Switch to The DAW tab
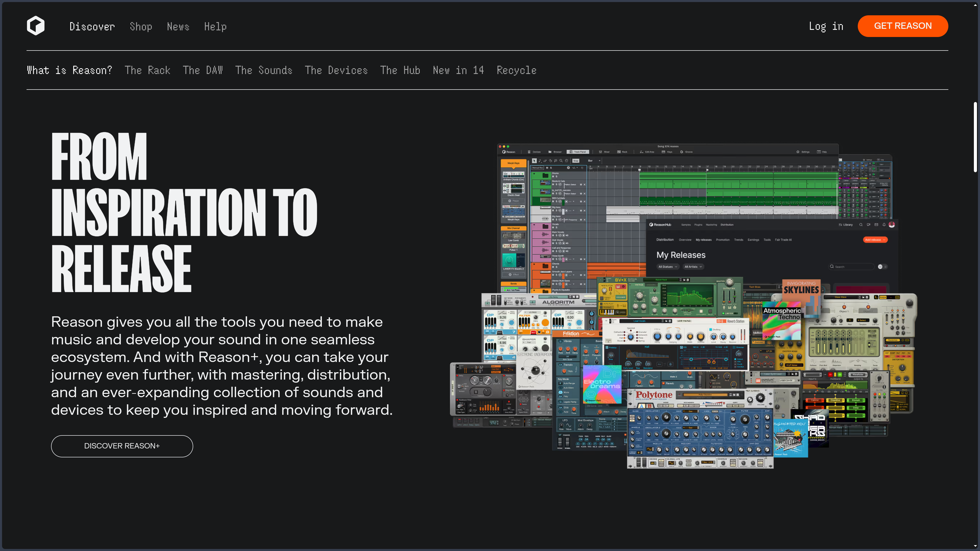Viewport: 980px width, 551px height. coord(203,70)
